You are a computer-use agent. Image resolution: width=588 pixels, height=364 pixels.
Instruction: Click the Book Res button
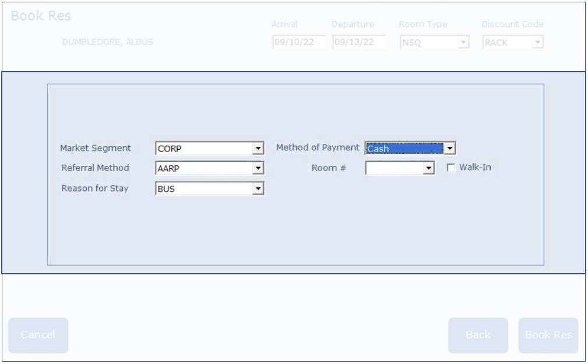click(x=548, y=335)
